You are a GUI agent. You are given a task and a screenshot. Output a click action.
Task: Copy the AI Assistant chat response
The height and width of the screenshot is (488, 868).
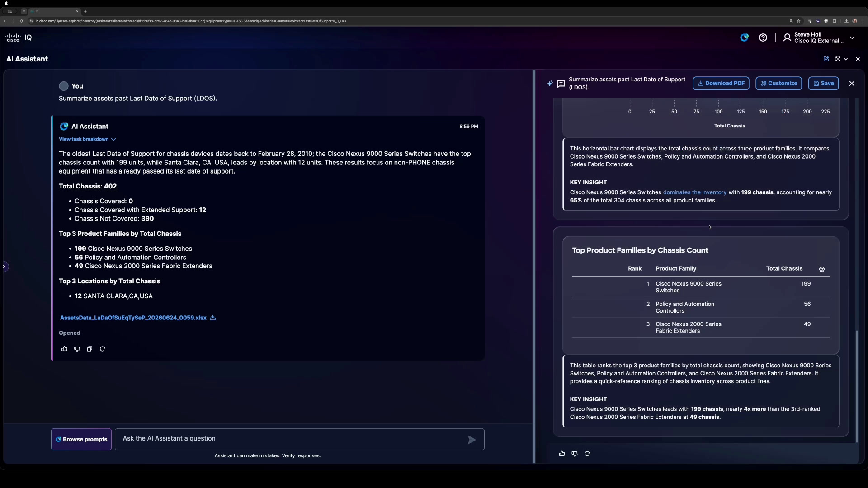(x=90, y=349)
